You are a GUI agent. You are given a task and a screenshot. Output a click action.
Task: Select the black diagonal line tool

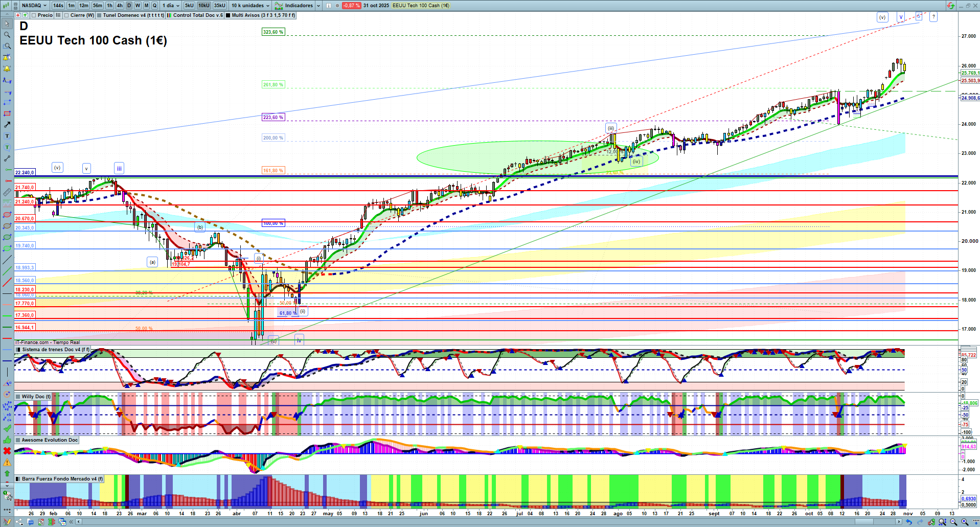tap(7, 260)
